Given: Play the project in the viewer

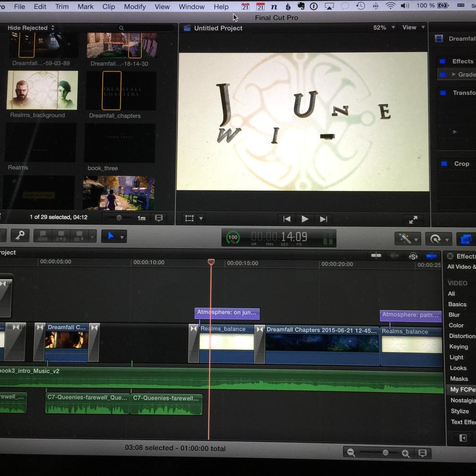Looking at the screenshot, I should (305, 219).
